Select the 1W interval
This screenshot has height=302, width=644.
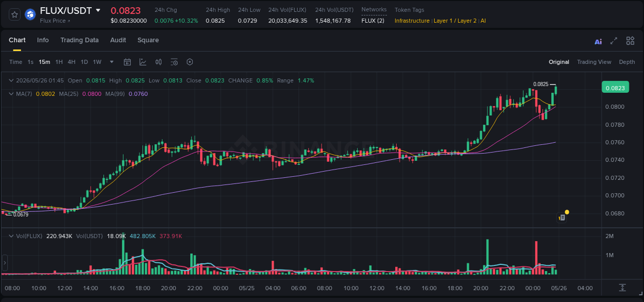[97, 62]
